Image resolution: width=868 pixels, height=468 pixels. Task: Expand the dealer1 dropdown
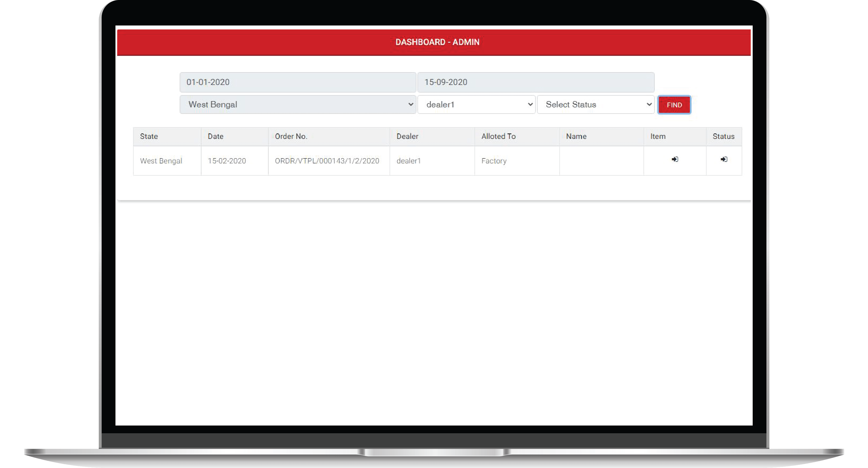point(476,104)
